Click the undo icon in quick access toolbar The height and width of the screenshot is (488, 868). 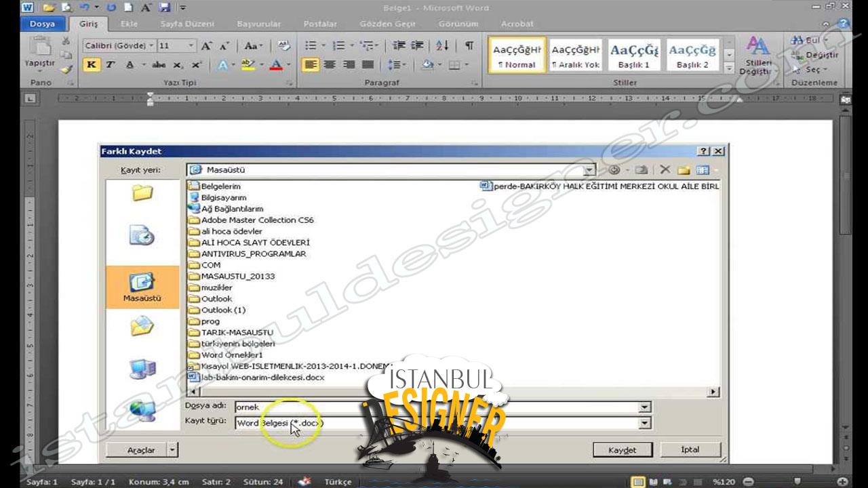click(85, 8)
